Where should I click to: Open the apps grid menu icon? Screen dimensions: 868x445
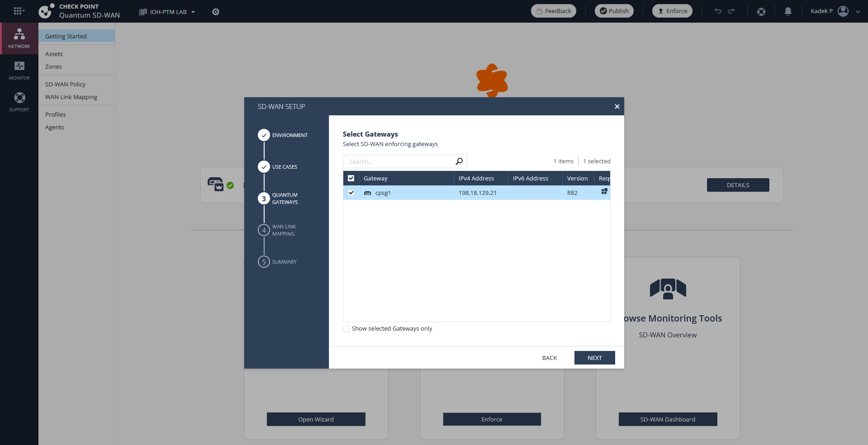[18, 11]
